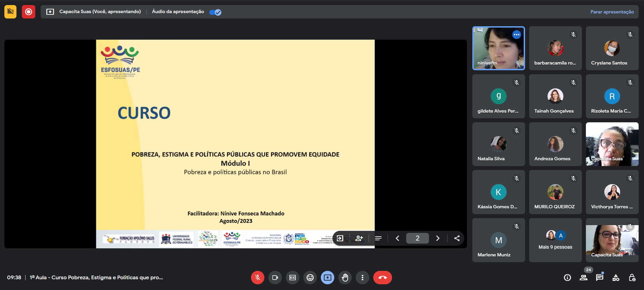End the call with red hang-up button
The image size is (644, 290).
382,278
